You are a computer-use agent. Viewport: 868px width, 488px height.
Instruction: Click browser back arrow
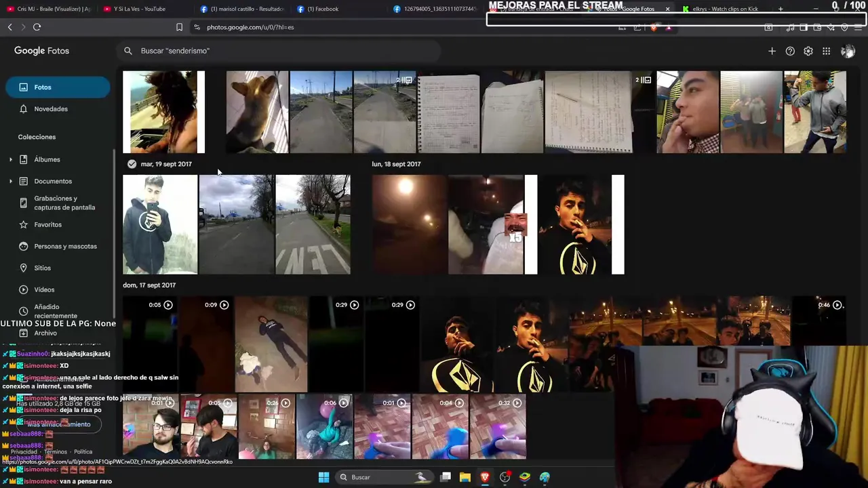tap(9, 27)
